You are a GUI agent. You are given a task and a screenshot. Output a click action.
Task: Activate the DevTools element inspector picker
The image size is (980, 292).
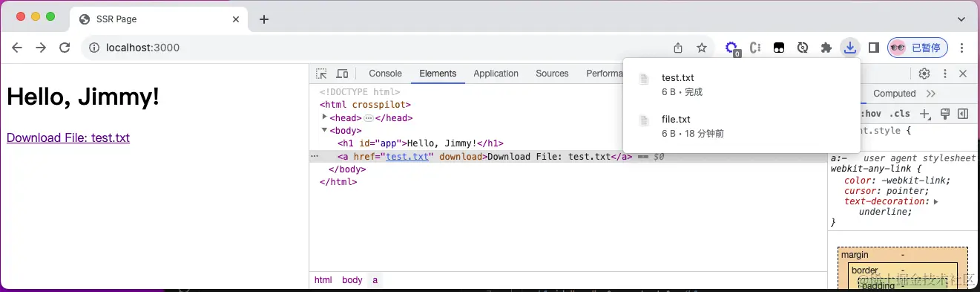321,74
